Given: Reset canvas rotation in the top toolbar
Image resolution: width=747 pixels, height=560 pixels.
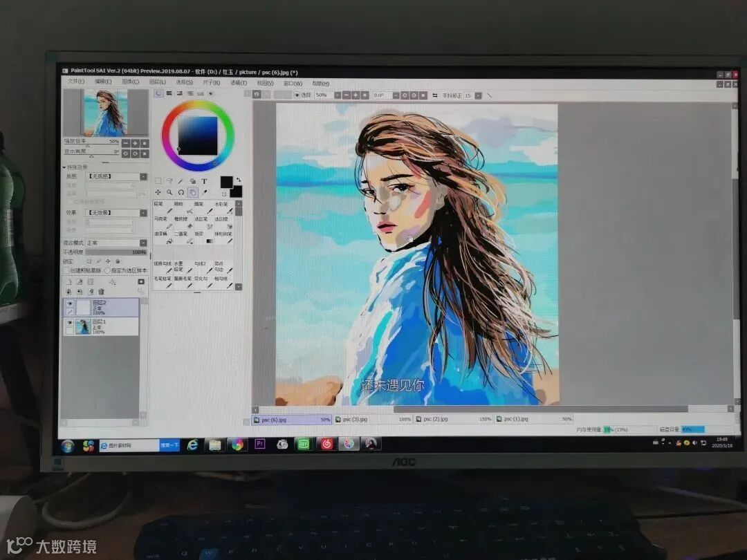Looking at the screenshot, I should [423, 95].
